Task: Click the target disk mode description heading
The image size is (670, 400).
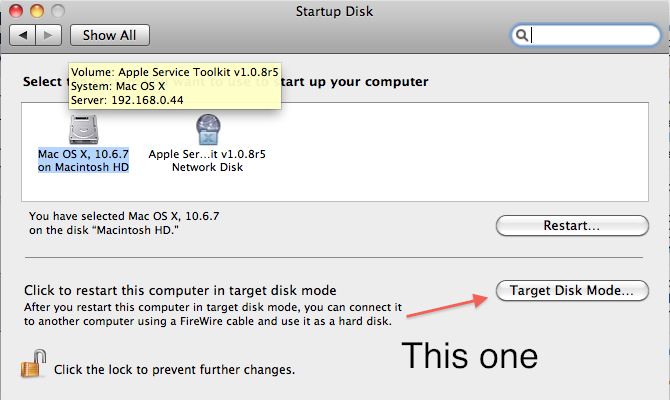Action: point(180,291)
